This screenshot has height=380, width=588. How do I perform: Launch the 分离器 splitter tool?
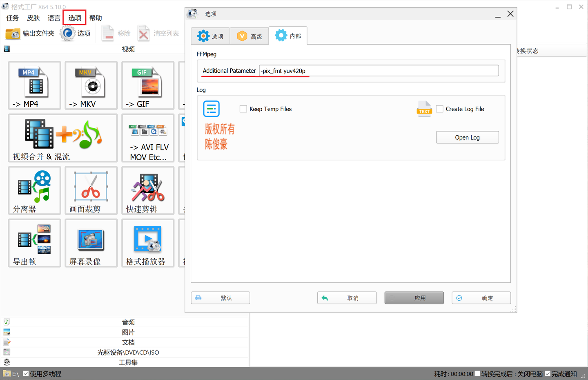34,190
